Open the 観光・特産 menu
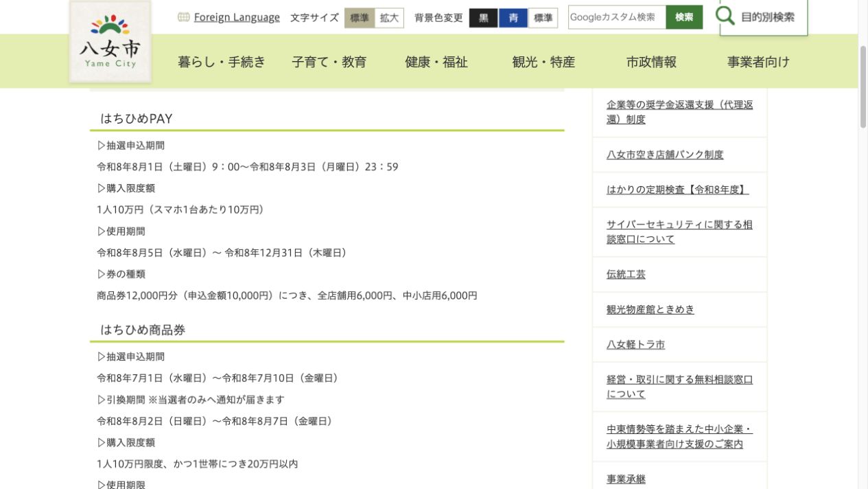This screenshot has height=489, width=868. click(x=543, y=62)
